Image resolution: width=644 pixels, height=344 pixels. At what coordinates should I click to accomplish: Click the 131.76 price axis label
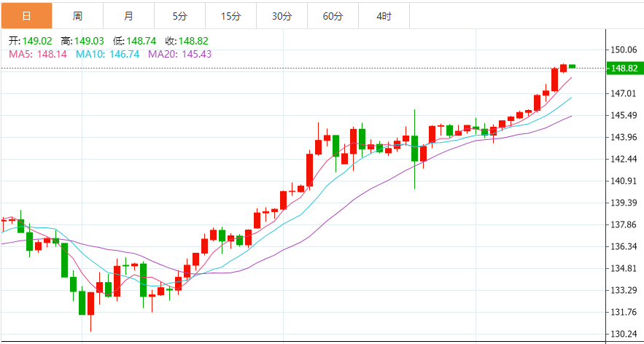click(x=625, y=312)
